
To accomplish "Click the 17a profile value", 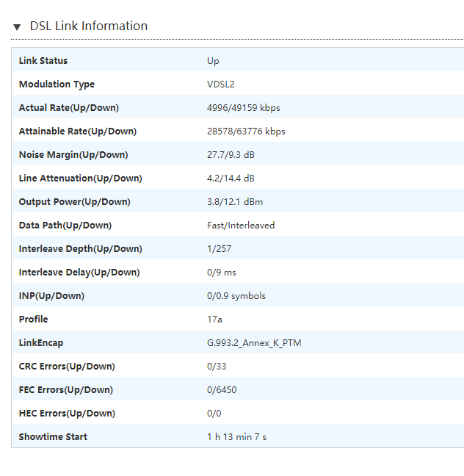I will (x=215, y=320).
